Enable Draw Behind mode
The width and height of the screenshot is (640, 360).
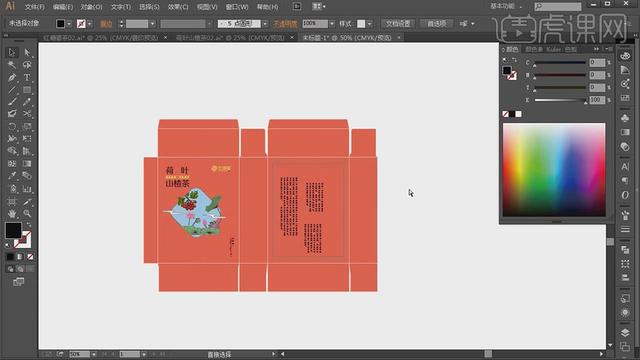(x=20, y=269)
